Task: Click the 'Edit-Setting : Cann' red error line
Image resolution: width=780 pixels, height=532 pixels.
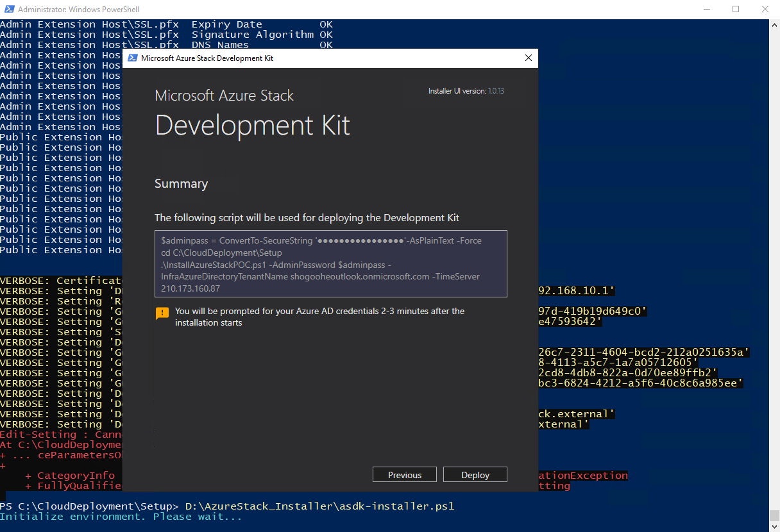Action: [x=61, y=435]
